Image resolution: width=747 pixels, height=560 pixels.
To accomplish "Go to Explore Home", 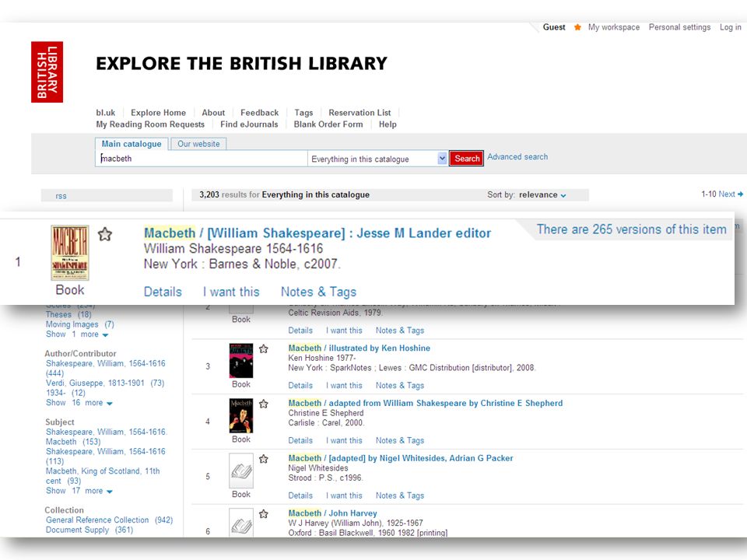I will [158, 113].
